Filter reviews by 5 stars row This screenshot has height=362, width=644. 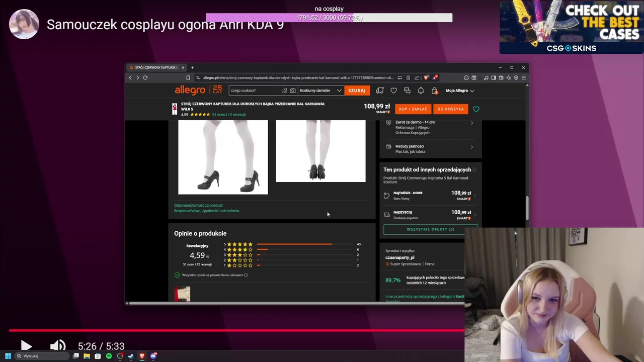click(x=292, y=244)
